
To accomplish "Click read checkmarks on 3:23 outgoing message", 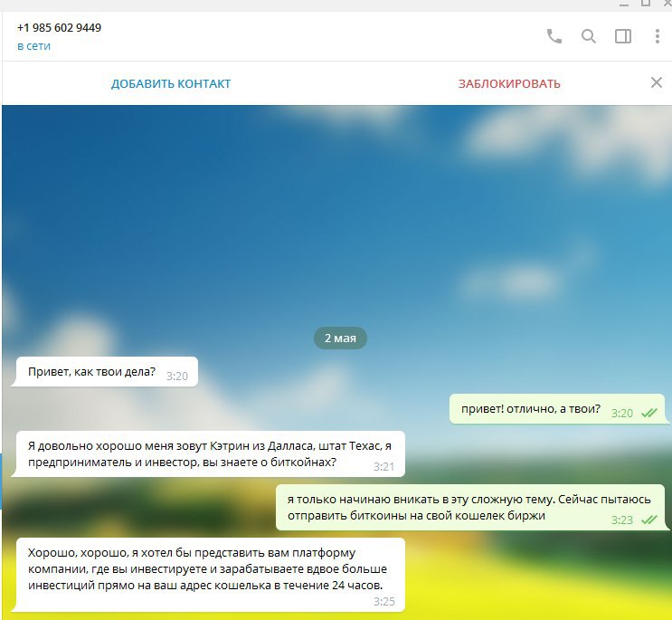I will [648, 520].
